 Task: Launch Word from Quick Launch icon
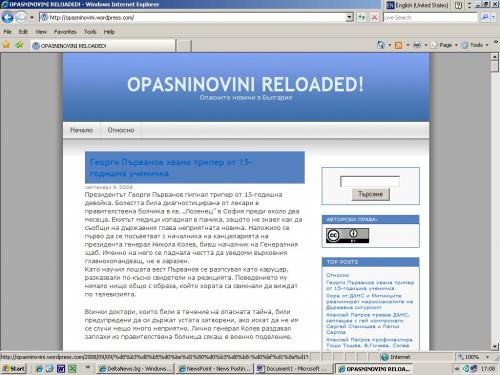click(x=61, y=368)
